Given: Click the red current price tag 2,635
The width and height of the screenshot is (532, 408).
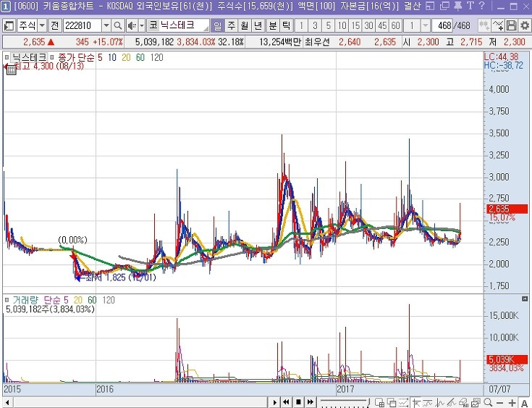Looking at the screenshot, I should 507,209.
